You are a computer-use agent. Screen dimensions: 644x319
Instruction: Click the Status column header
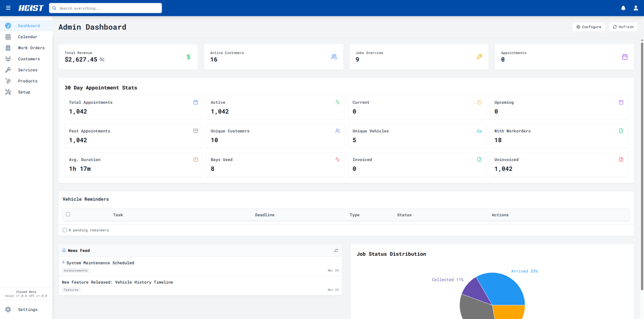tap(404, 215)
